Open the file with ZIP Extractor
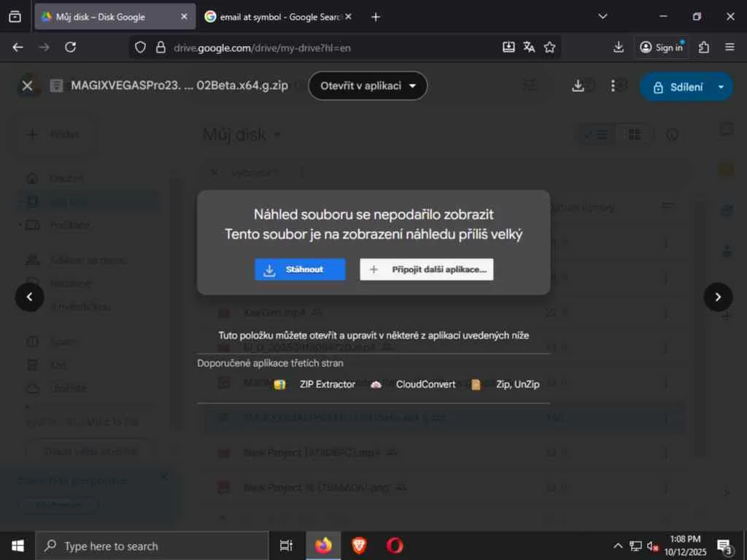747x560 pixels. [315, 384]
